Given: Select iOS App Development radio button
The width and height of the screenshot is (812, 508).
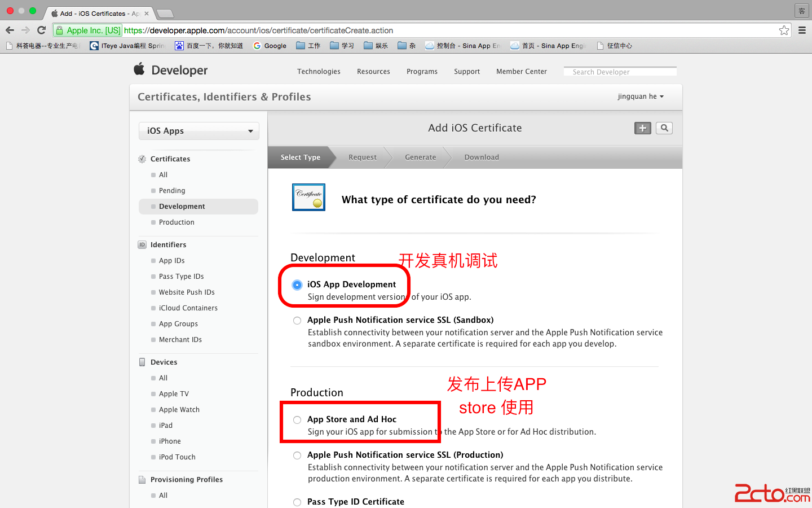Looking at the screenshot, I should 297,285.
